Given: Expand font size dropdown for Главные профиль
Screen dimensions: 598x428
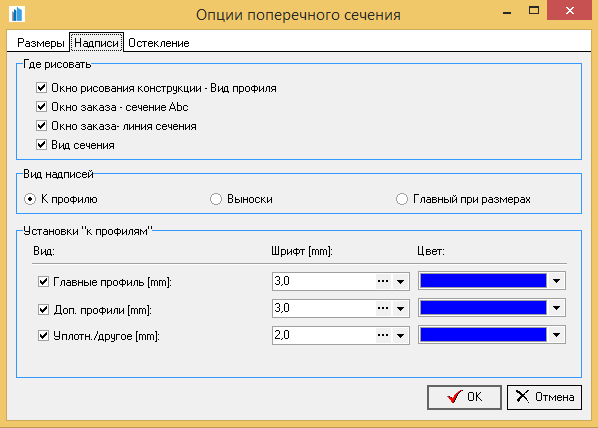Looking at the screenshot, I should tap(400, 282).
